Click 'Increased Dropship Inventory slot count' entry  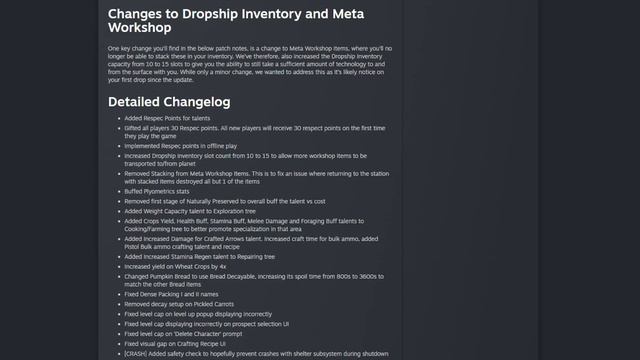(x=246, y=160)
